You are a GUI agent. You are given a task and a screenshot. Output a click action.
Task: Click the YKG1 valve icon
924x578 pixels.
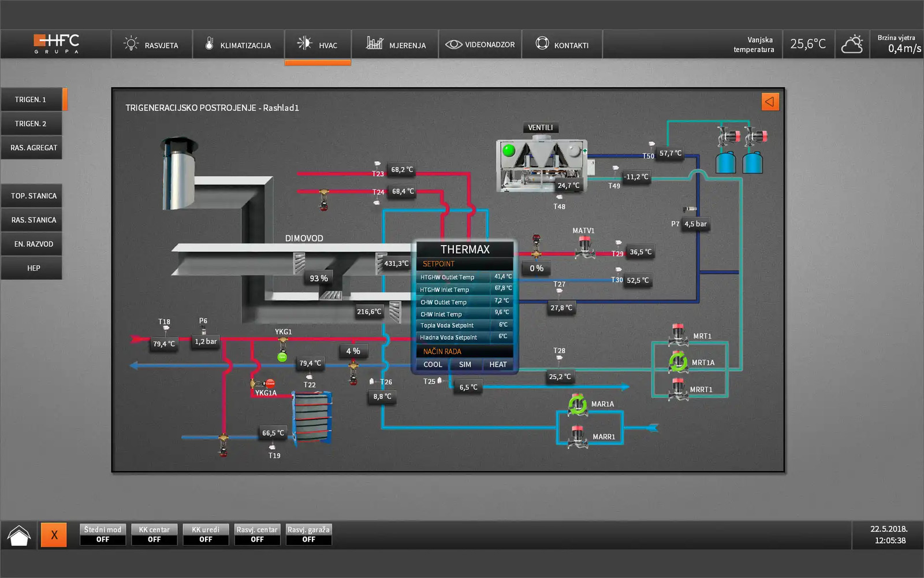click(282, 346)
